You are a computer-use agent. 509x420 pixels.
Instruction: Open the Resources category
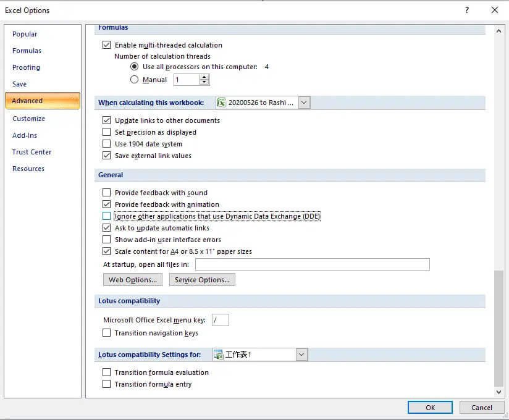pos(28,169)
